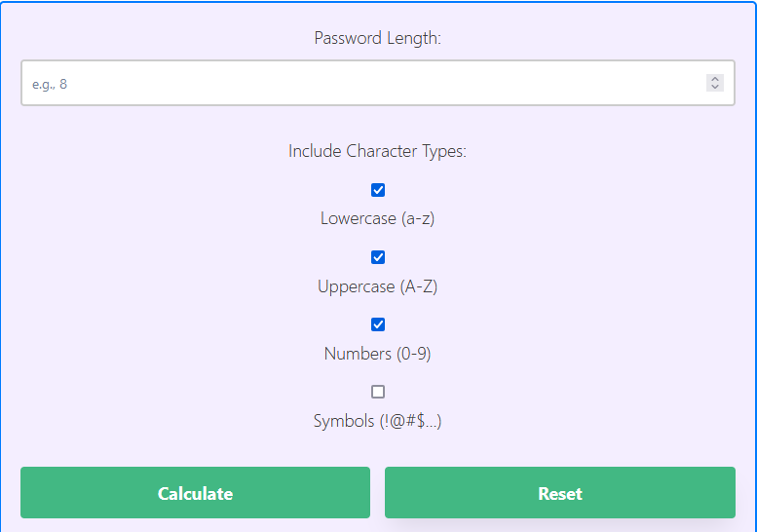Increase password length with the up arrow
Viewport: 757px width, 532px height.
tap(715, 79)
